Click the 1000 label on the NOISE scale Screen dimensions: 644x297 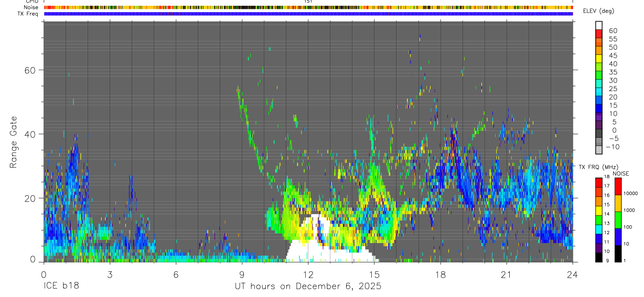[630, 210]
